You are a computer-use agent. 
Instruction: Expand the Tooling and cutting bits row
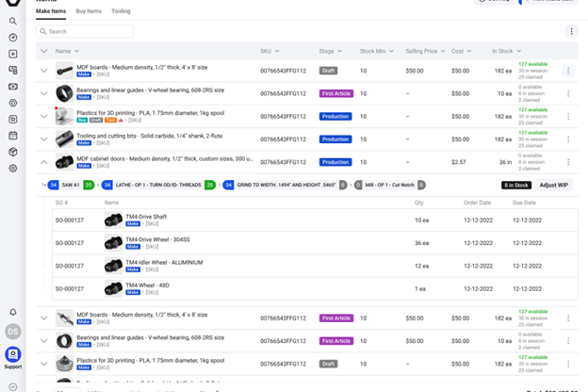pyautogui.click(x=44, y=139)
